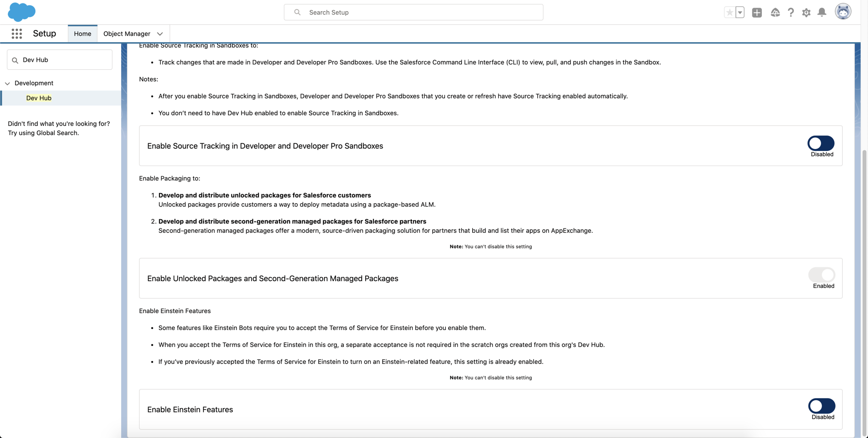
Task: Click the 'Notes:' label
Action: pyautogui.click(x=149, y=79)
